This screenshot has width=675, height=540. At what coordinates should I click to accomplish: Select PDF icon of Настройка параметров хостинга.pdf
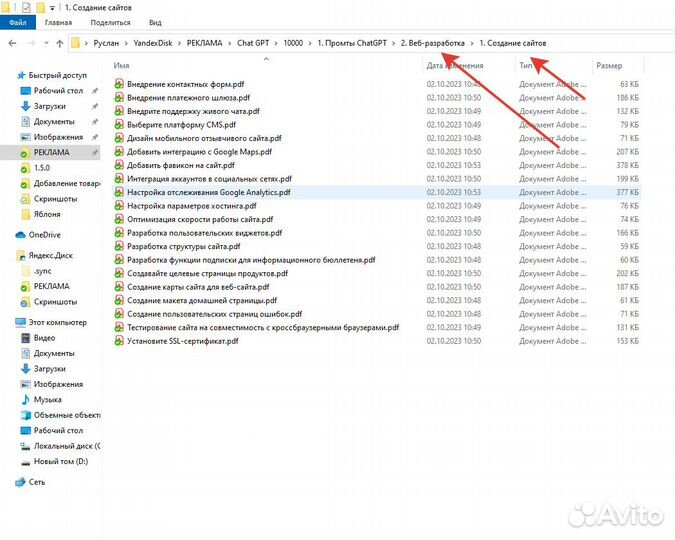click(x=119, y=206)
